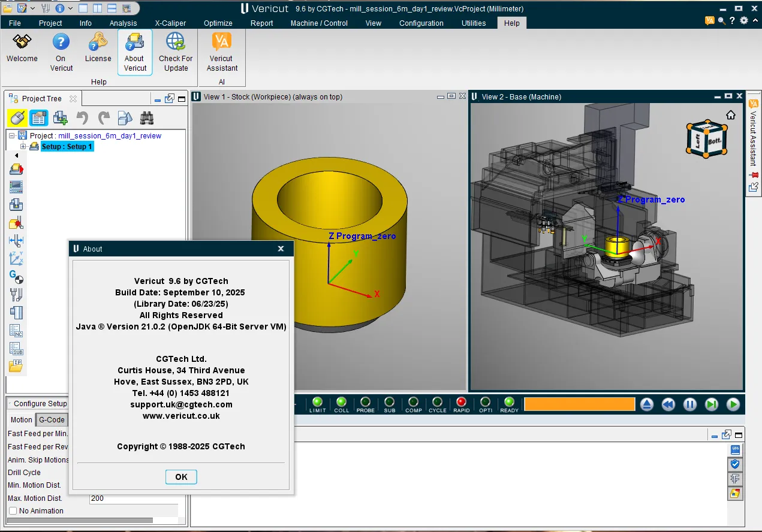Click the Single Step button

tap(712, 404)
